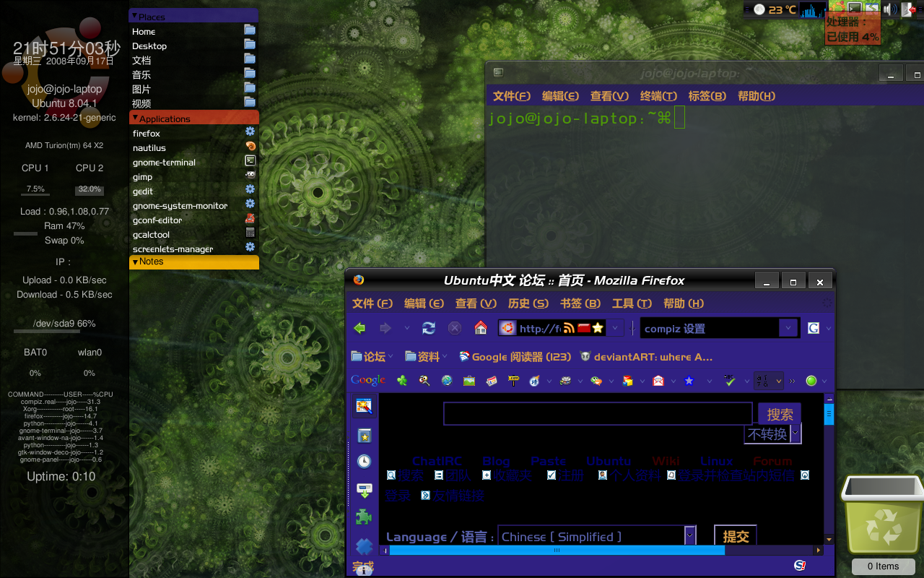Click the forum search input field
924x578 pixels.
click(x=598, y=413)
